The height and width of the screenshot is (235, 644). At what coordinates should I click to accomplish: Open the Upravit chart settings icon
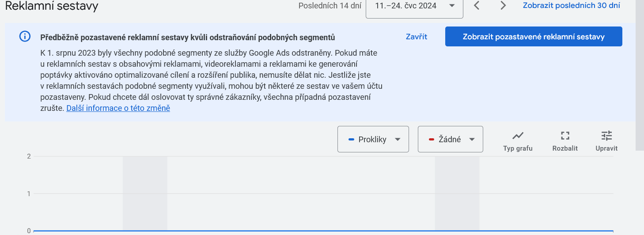click(606, 136)
